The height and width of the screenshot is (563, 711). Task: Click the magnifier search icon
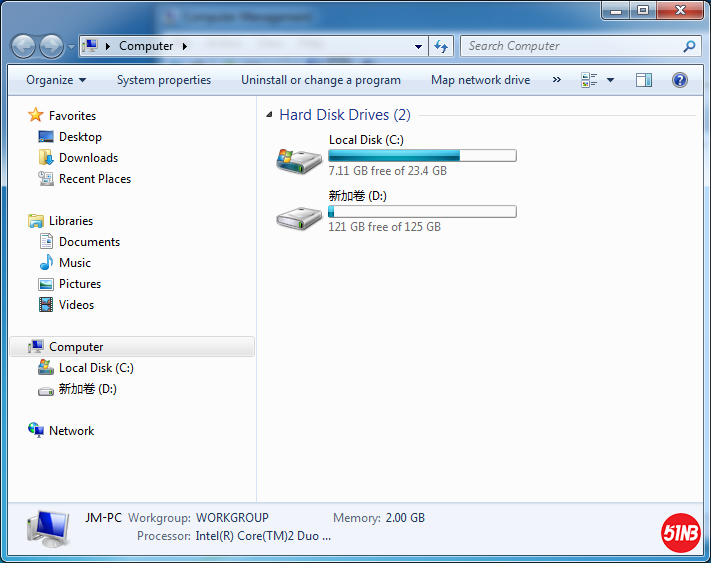click(689, 46)
